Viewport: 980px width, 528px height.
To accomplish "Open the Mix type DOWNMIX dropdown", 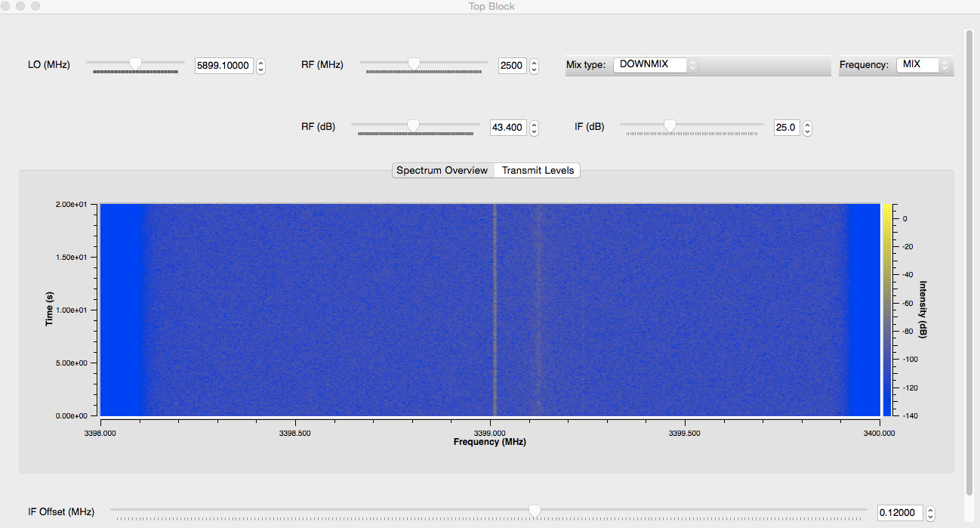I will tap(655, 65).
